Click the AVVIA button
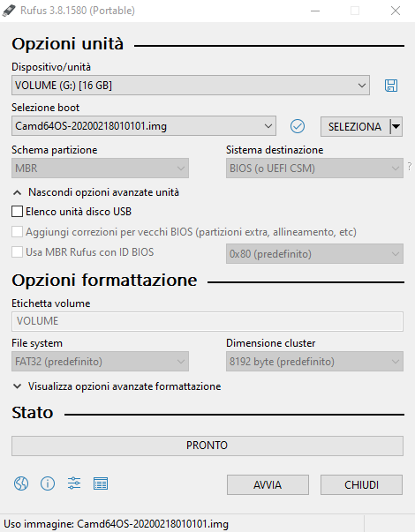Image resolution: width=415 pixels, height=532 pixels. (268, 485)
